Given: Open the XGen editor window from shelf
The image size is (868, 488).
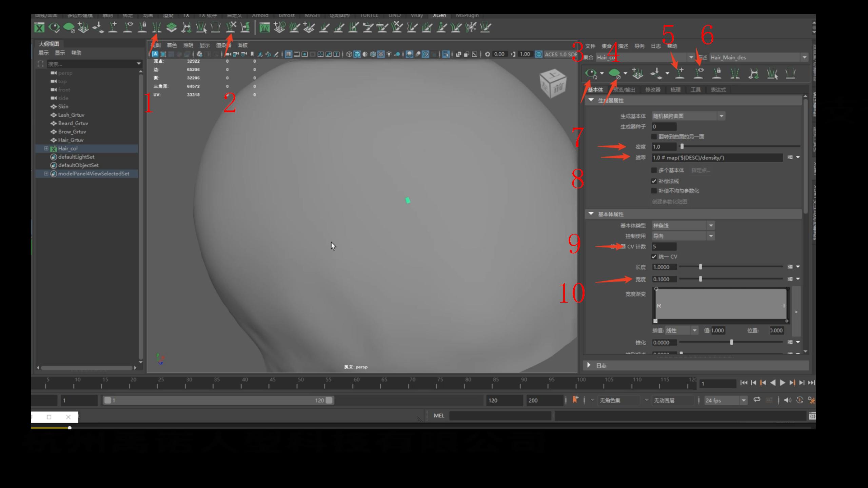Looking at the screenshot, I should coord(39,27).
